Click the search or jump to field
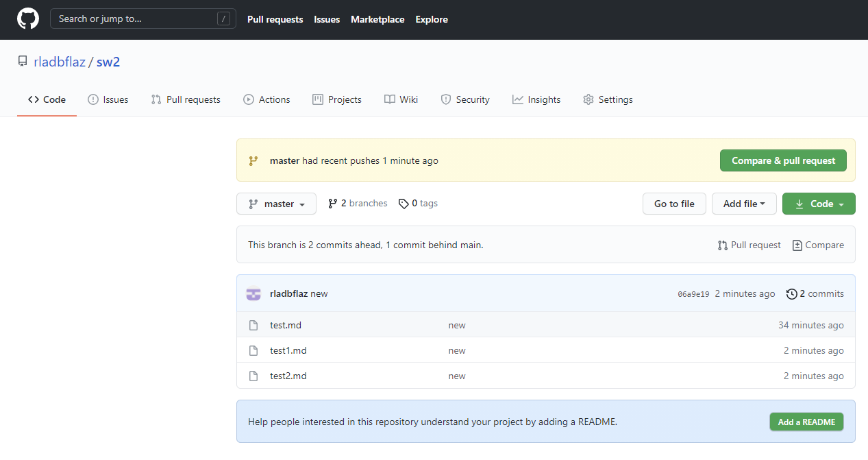868x460 pixels. click(x=142, y=19)
